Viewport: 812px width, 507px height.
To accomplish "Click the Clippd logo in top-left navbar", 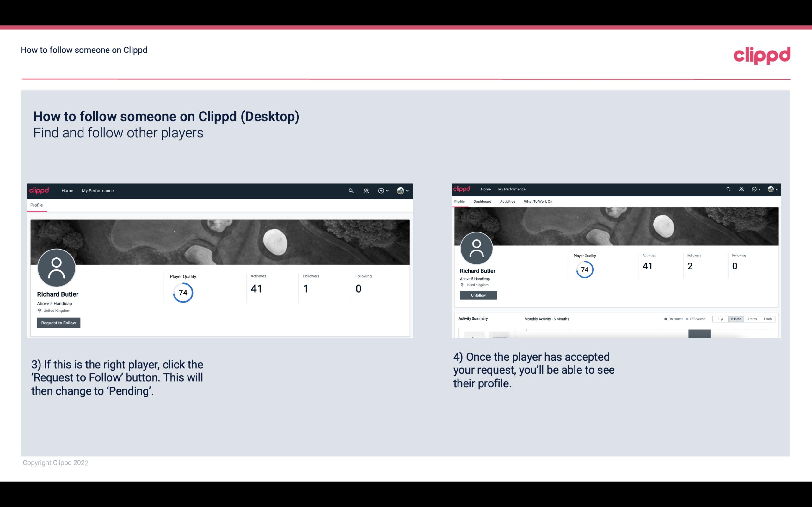I will click(x=39, y=190).
